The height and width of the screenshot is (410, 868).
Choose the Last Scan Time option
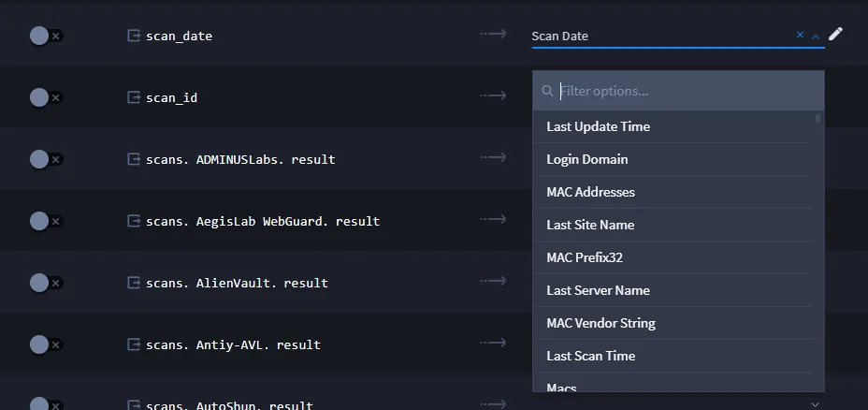(673, 356)
